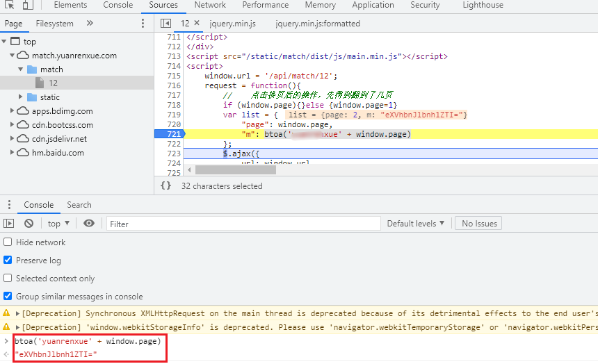Image resolution: width=598 pixels, height=364 pixels.
Task: Hide the navigator sidebar icon
Action: [x=165, y=23]
